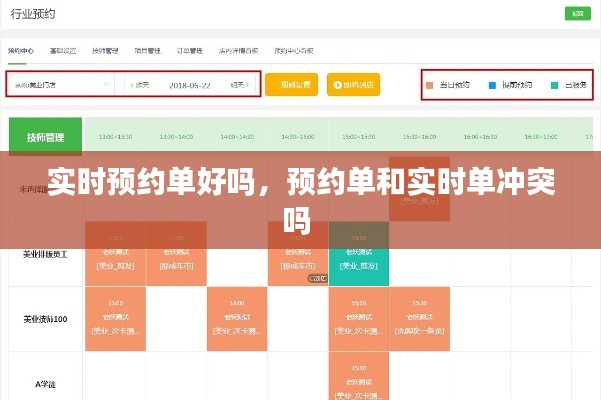Click the green button at top right
The height and width of the screenshot is (400, 601).
(x=575, y=14)
